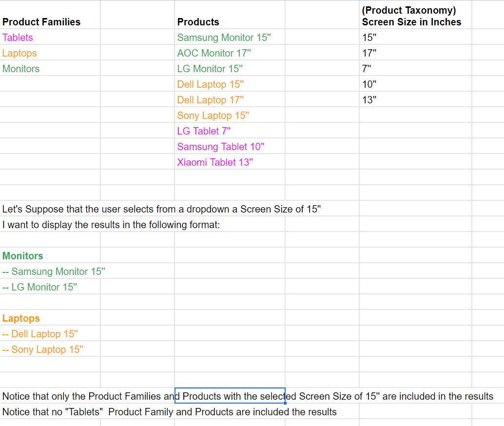
Task: Click the Xiaomi Tablet 13" cell
Action: click(230, 162)
